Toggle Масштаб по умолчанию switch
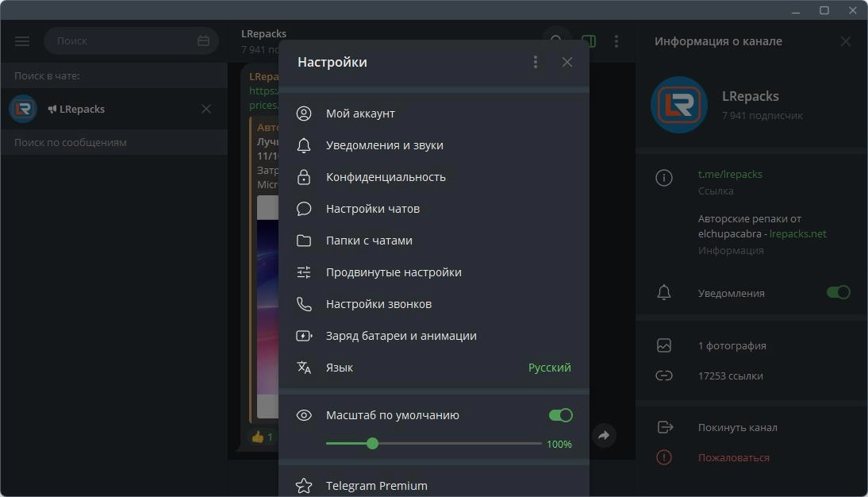The image size is (868, 497). click(x=560, y=415)
